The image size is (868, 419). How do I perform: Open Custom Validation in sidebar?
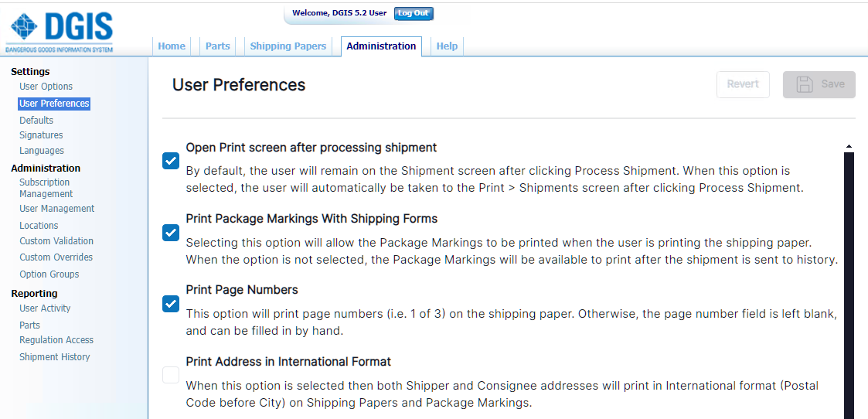(56, 241)
